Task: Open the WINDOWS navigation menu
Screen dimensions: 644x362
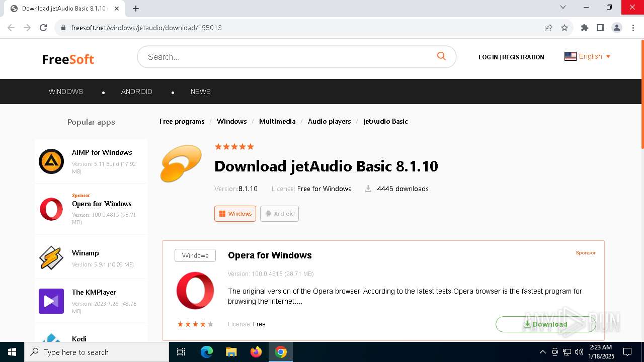Action: pyautogui.click(x=65, y=92)
